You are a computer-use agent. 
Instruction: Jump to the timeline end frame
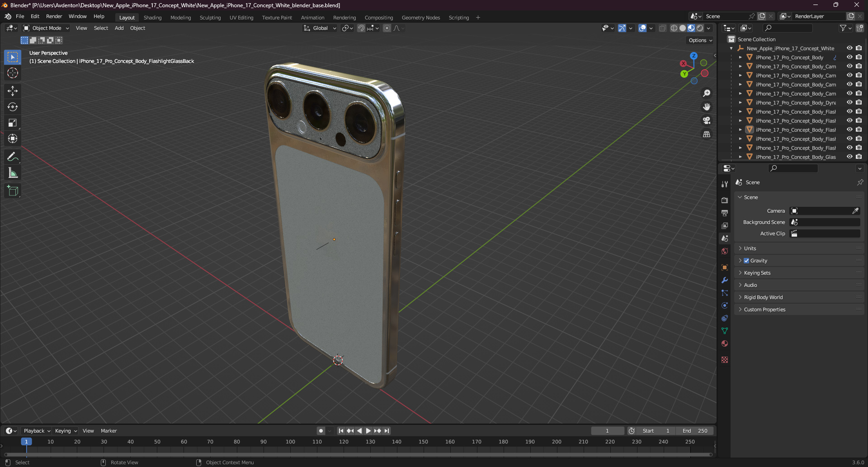(387, 431)
